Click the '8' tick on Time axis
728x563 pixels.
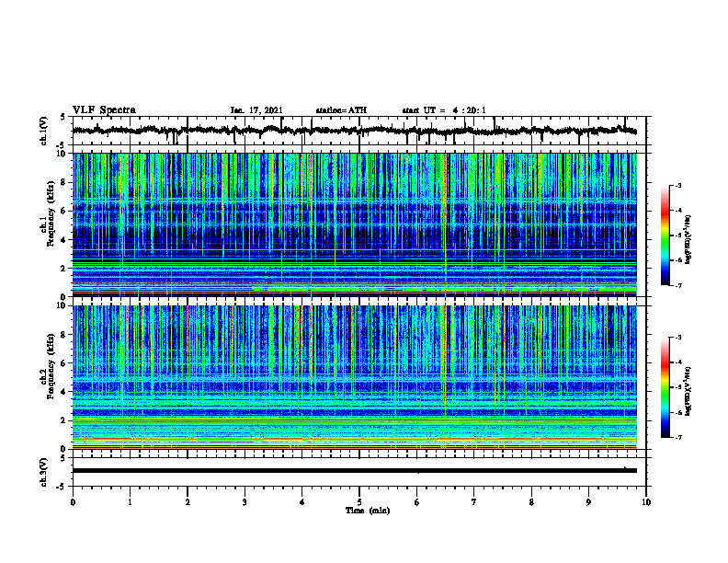[x=531, y=502]
